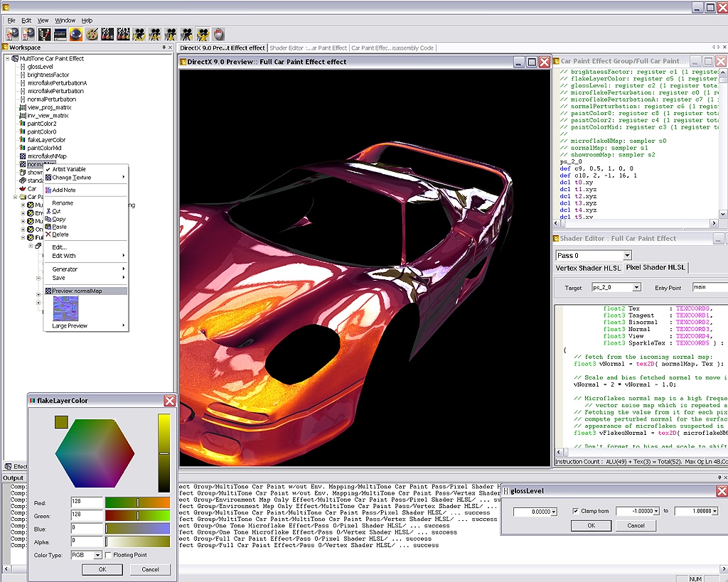Open the Color Type RGB dropdown
Image resolution: width=728 pixels, height=582 pixels.
pyautogui.click(x=98, y=555)
